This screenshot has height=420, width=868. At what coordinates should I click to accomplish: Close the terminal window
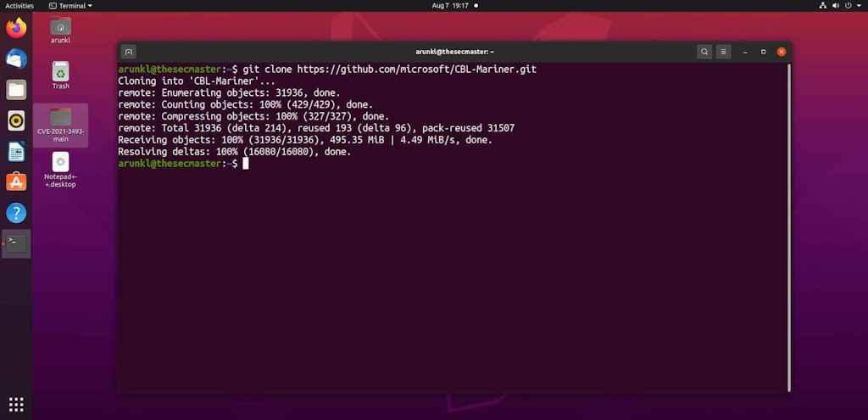click(x=781, y=52)
